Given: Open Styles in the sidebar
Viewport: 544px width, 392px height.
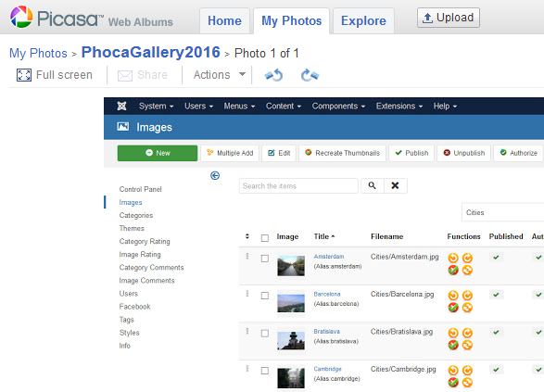Looking at the screenshot, I should point(129,333).
